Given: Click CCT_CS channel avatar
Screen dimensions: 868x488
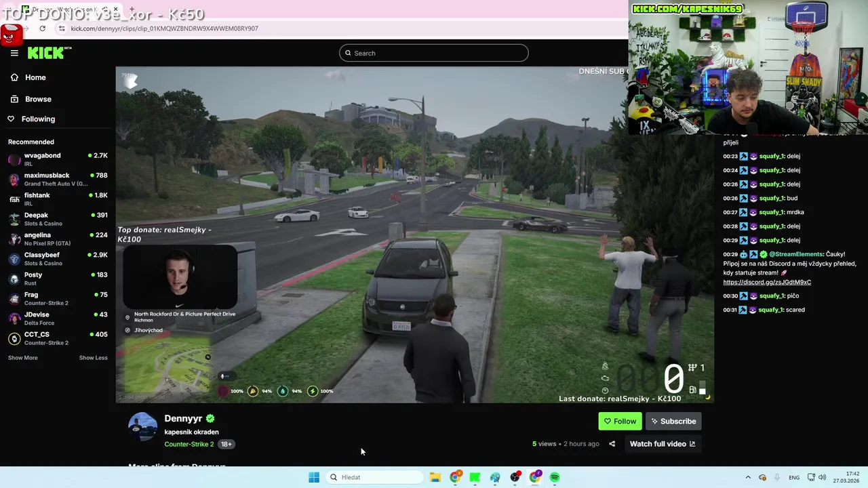Looking at the screenshot, I should 14,338.
